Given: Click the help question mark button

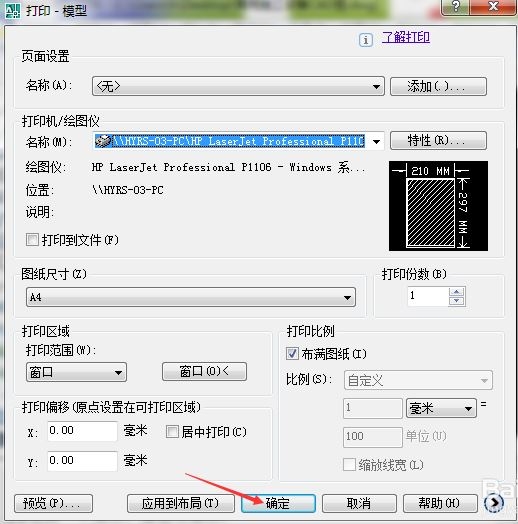Looking at the screenshot, I should [x=455, y=7].
